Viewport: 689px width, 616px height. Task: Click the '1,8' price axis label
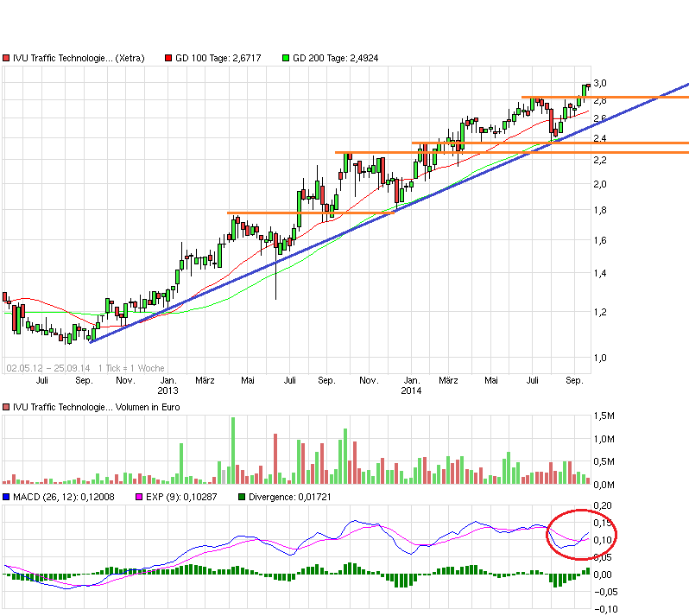coord(600,210)
